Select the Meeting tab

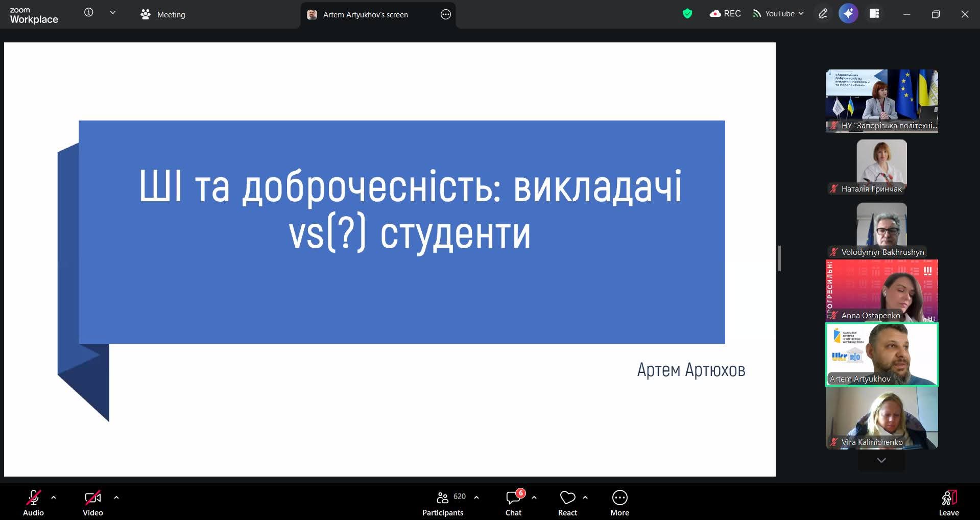pos(163,15)
